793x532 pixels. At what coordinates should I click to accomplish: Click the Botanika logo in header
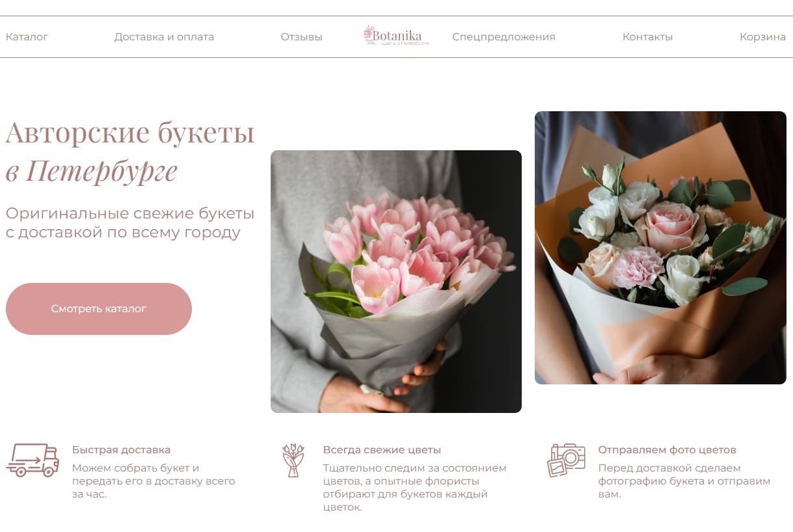point(396,36)
